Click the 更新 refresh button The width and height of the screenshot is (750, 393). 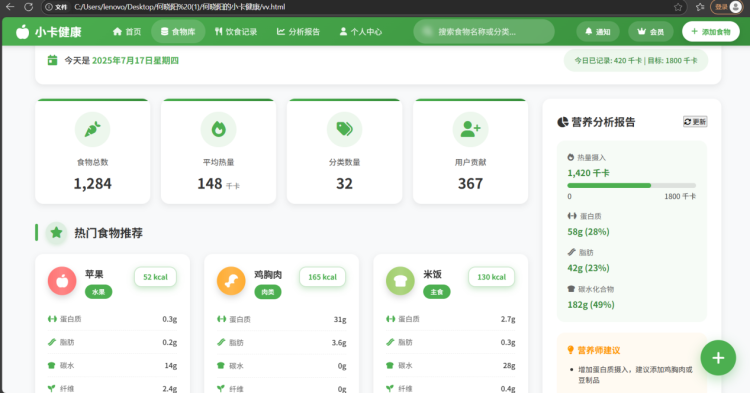pyautogui.click(x=695, y=121)
